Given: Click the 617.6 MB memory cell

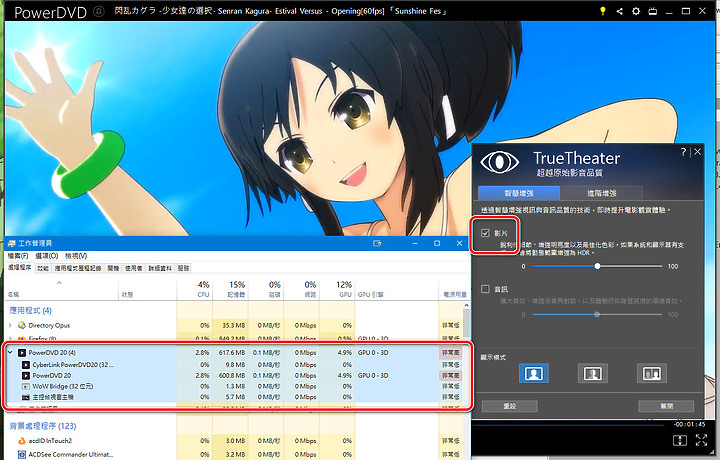Looking at the screenshot, I should [232, 353].
